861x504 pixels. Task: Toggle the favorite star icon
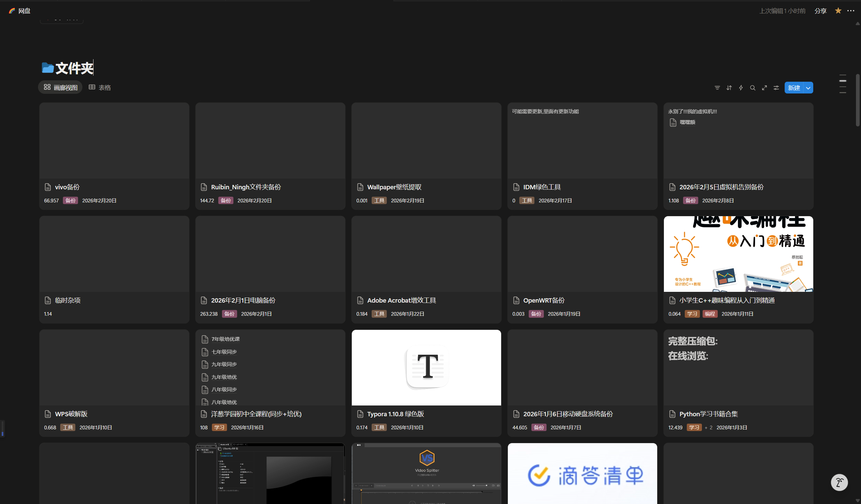coord(838,11)
